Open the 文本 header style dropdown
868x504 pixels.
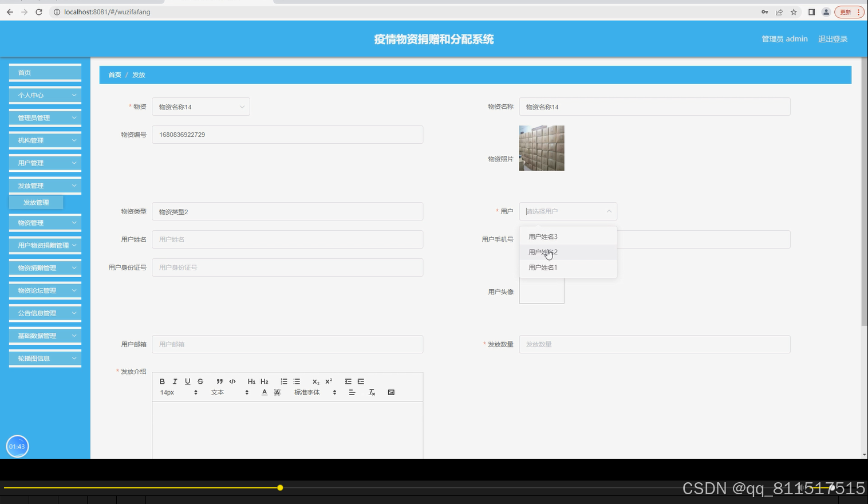(x=230, y=392)
